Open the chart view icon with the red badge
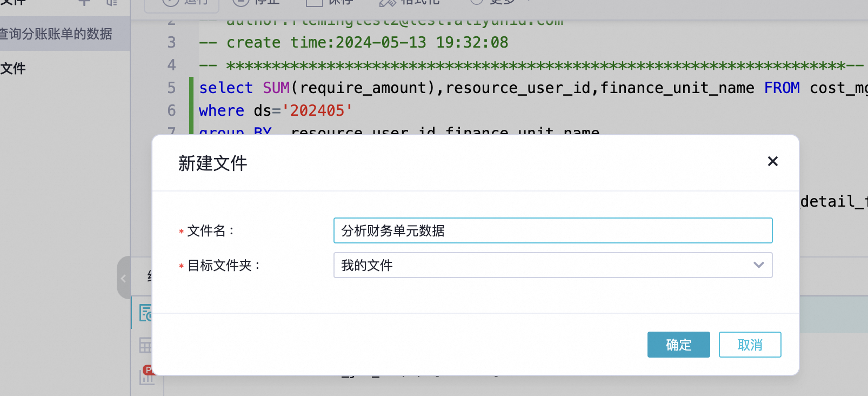This screenshot has height=396, width=868. pos(146,375)
